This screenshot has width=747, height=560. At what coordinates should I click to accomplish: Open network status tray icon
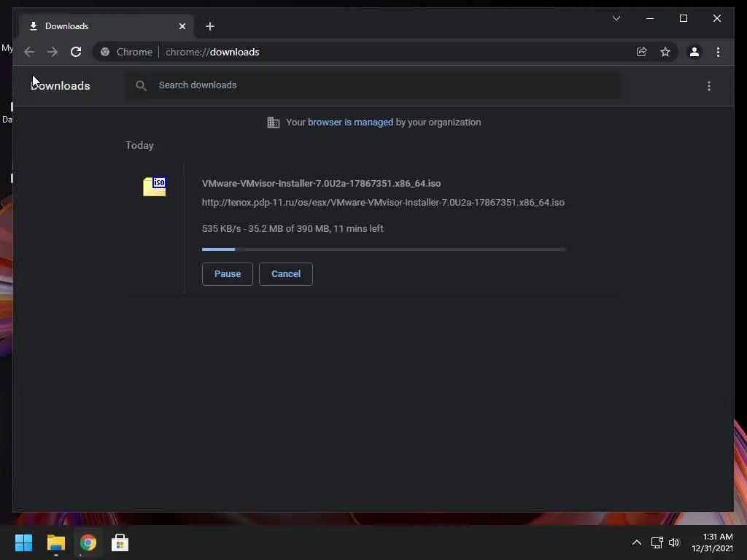click(x=657, y=542)
